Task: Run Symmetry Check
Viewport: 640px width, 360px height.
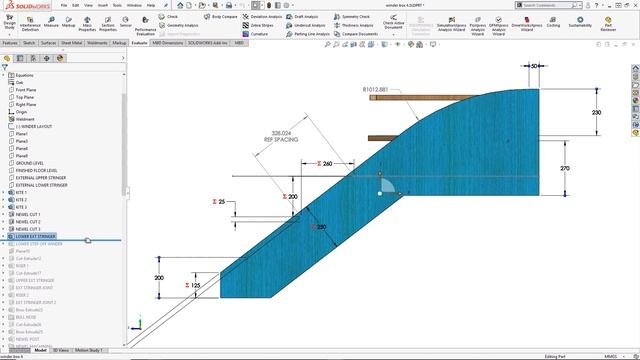Action: [352, 17]
